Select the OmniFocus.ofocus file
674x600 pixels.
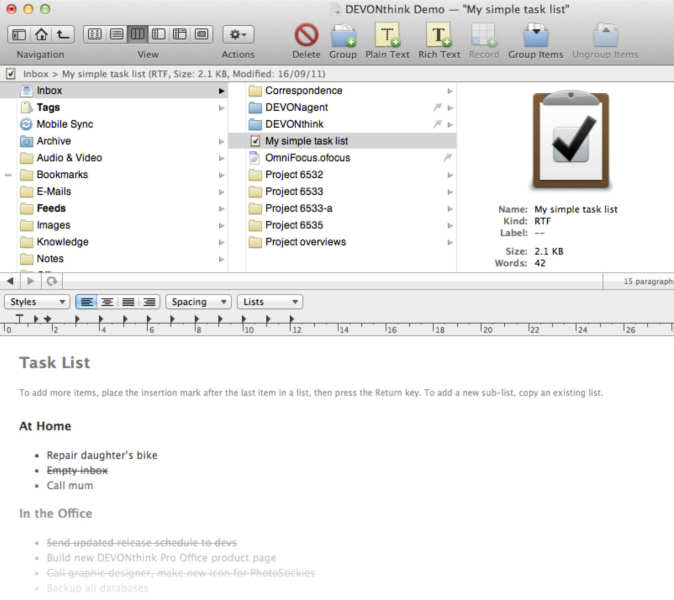[343, 158]
